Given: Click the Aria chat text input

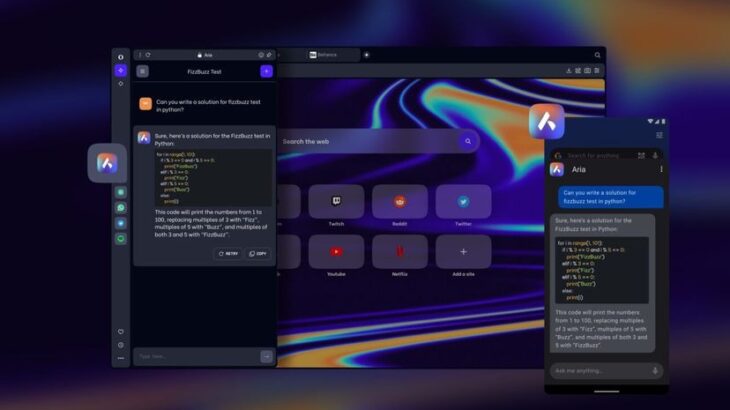Looking at the screenshot, I should pyautogui.click(x=197, y=356).
